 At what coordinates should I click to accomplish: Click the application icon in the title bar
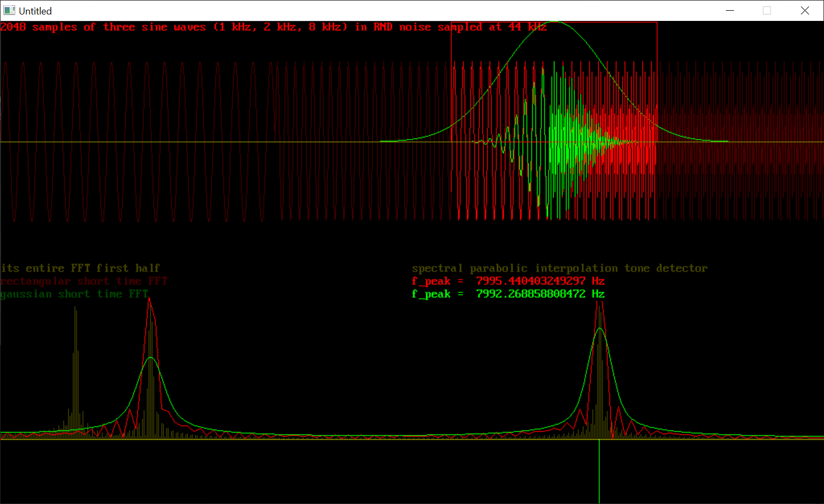9,11
